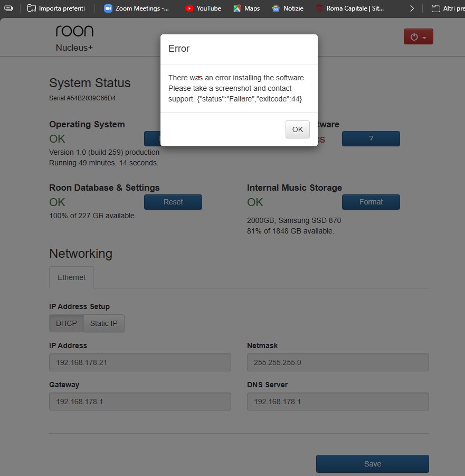This screenshot has height=476, width=465.
Task: Click the question mark button
Action: (x=371, y=138)
